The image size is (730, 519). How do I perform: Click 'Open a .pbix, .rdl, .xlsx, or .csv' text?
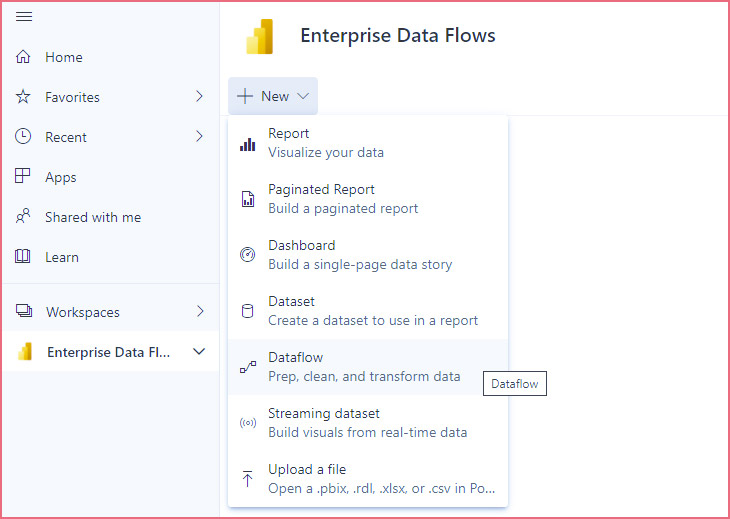coord(381,488)
